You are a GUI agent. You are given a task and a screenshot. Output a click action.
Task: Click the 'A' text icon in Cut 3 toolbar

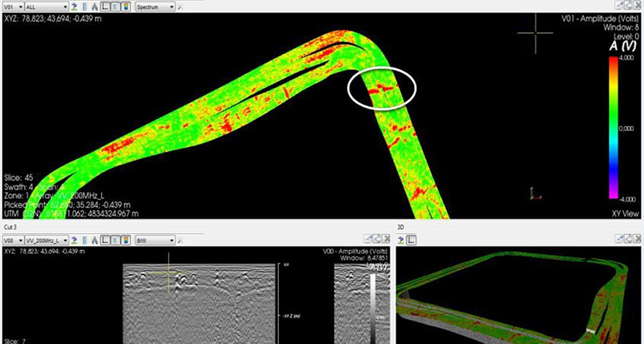pos(96,240)
